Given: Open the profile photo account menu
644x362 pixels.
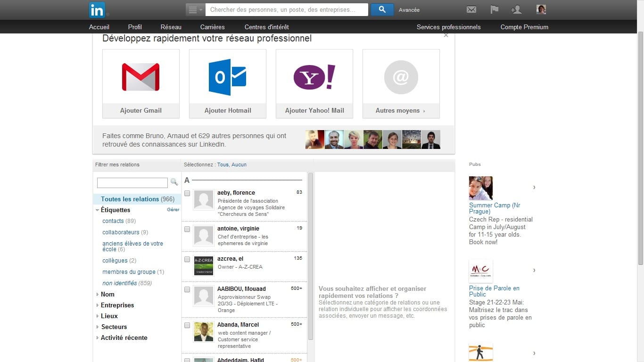Looking at the screenshot, I should [541, 9].
